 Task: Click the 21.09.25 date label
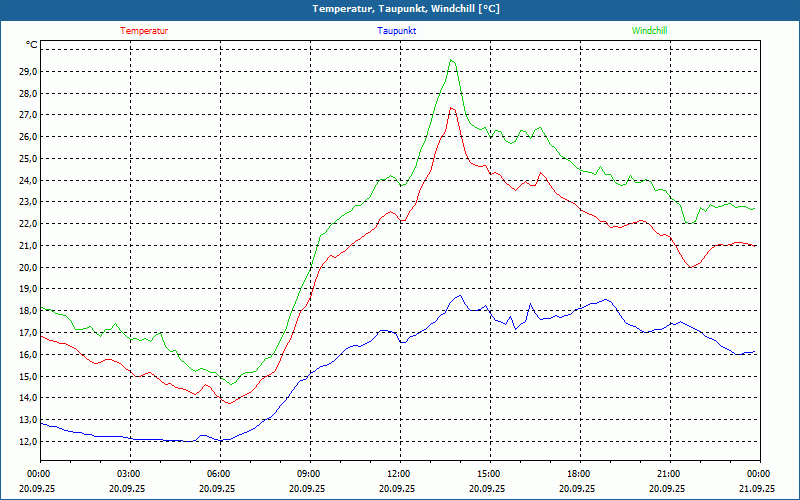point(758,489)
